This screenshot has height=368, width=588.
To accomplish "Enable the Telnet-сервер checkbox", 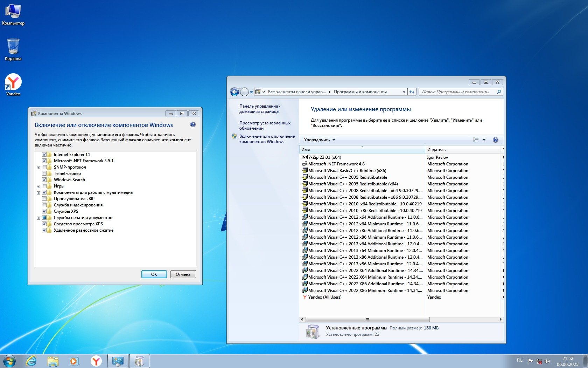I will pyautogui.click(x=44, y=173).
